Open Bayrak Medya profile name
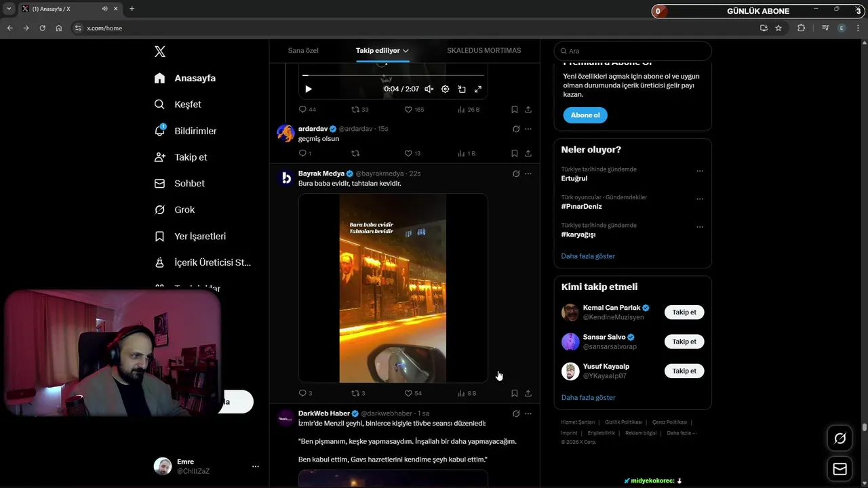Viewport: 868px width, 488px height. (321, 174)
